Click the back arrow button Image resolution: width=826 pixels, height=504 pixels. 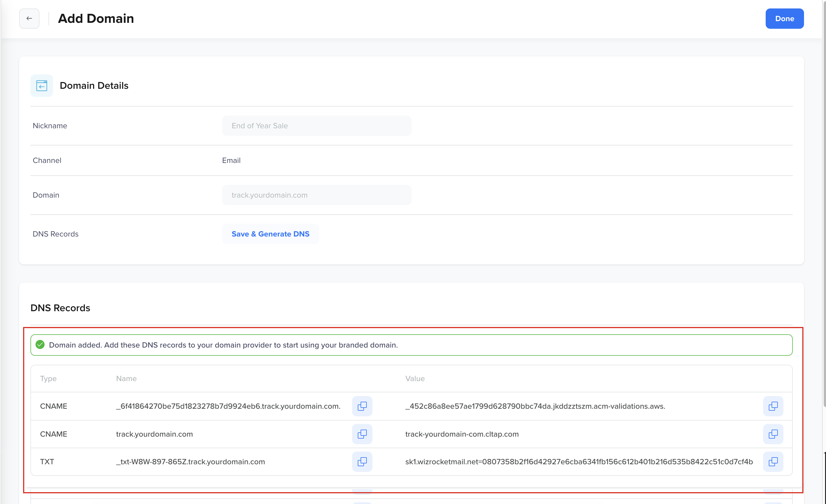(29, 18)
